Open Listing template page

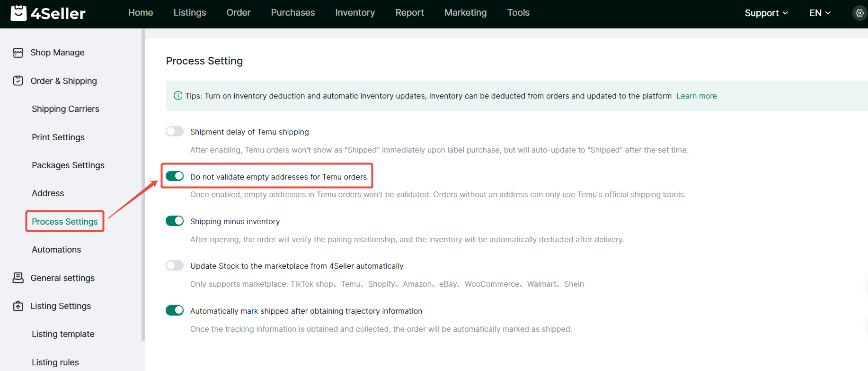click(x=63, y=334)
